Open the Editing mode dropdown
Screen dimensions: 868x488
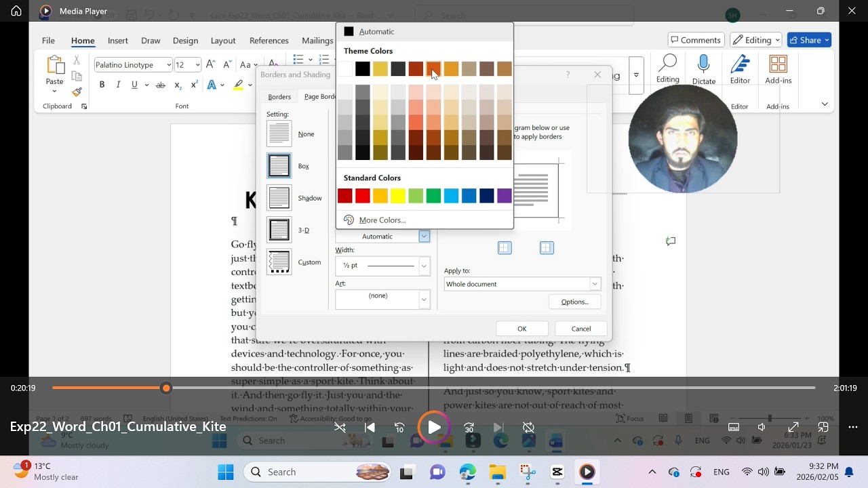point(756,40)
